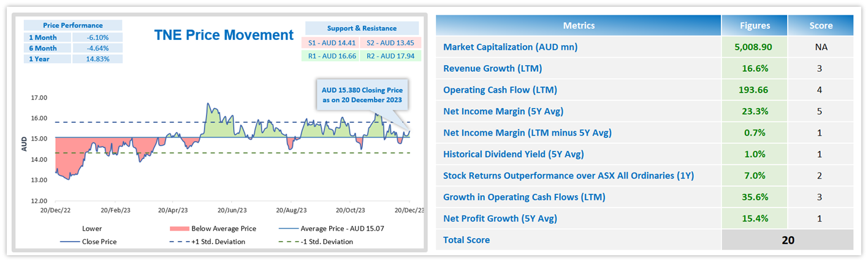Click score 5 in Net Income Margin row
The image size is (868, 262).
click(x=821, y=112)
